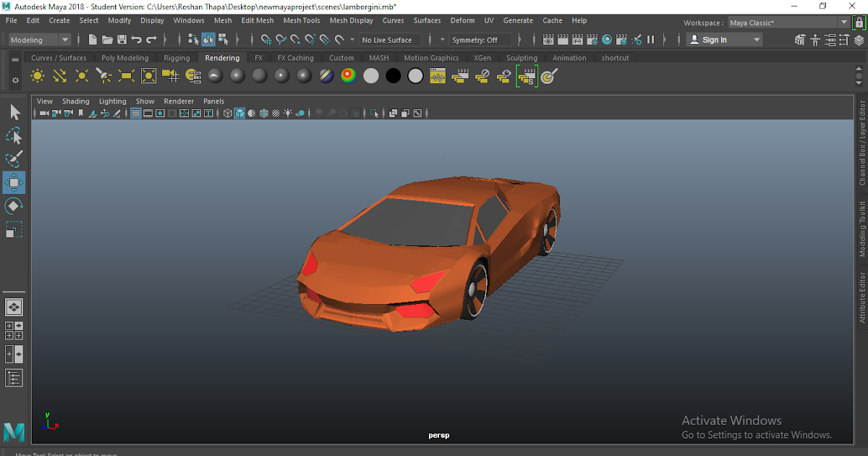The height and width of the screenshot is (456, 868).
Task: Click the rainbow ramp shader shelf icon
Action: pos(348,75)
